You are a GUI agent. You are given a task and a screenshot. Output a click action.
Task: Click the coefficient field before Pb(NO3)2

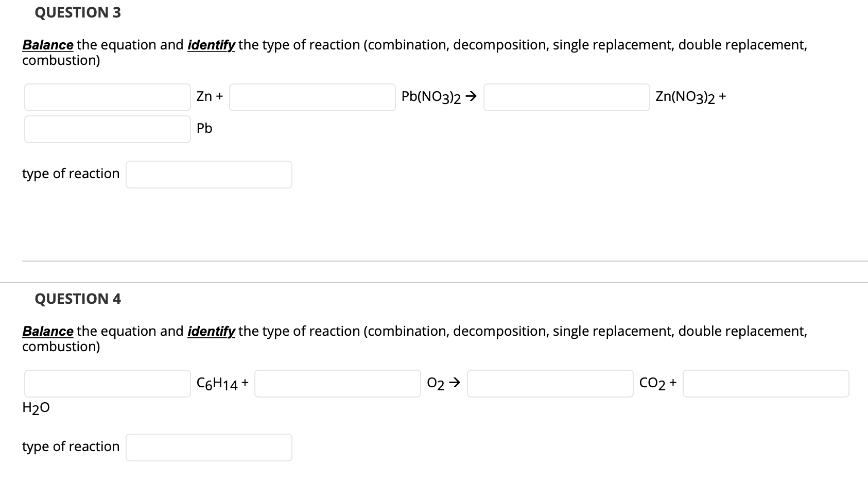[311, 97]
